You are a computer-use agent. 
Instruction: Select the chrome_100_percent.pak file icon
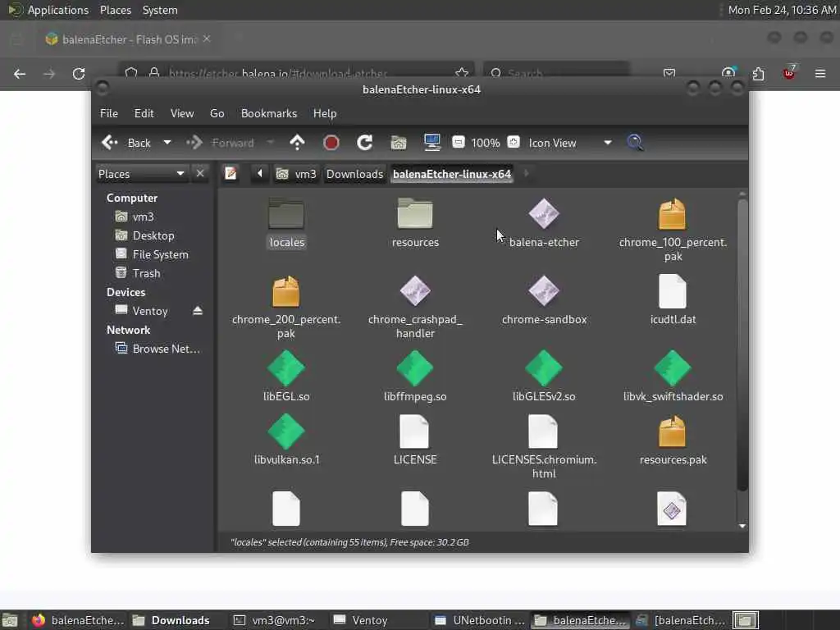(673, 214)
